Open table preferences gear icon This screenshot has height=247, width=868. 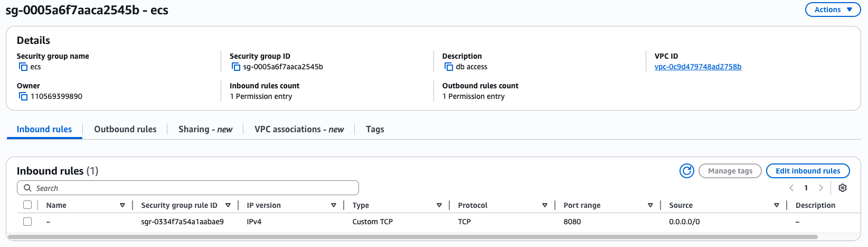coord(843,188)
